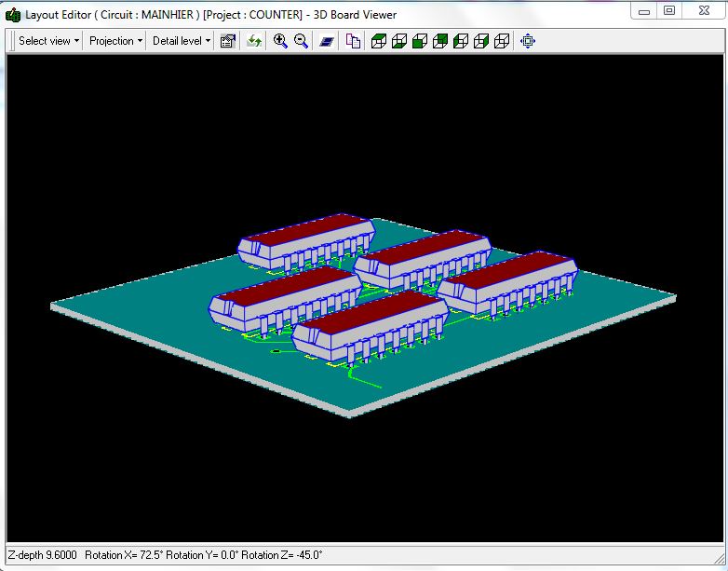Zoom out with the magnifier minus icon
The image size is (728, 571).
[x=301, y=41]
